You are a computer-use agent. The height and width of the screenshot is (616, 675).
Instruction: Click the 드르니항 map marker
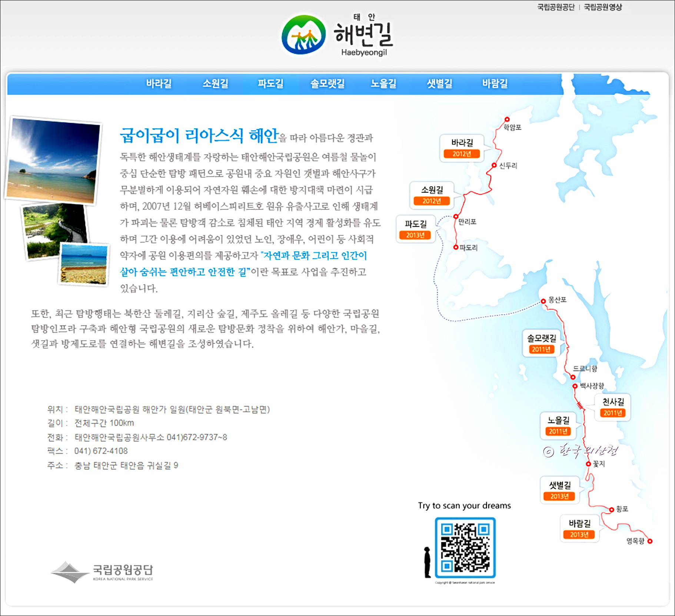[573, 377]
